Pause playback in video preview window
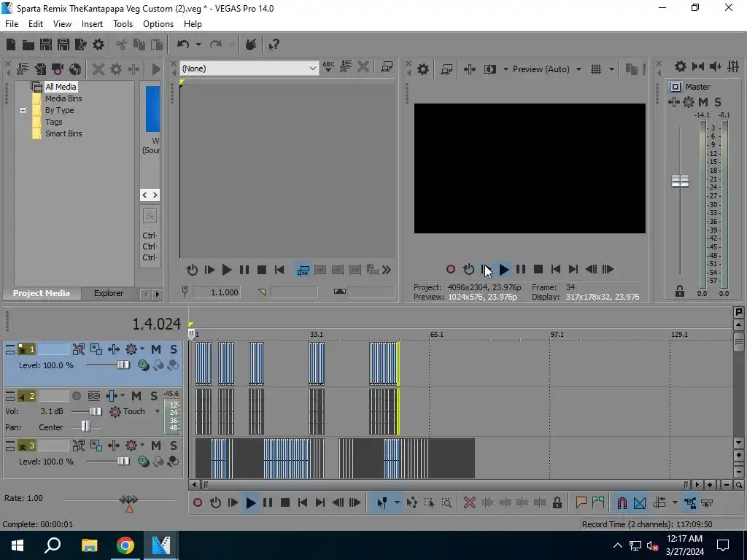The width and height of the screenshot is (747, 560). 521,270
